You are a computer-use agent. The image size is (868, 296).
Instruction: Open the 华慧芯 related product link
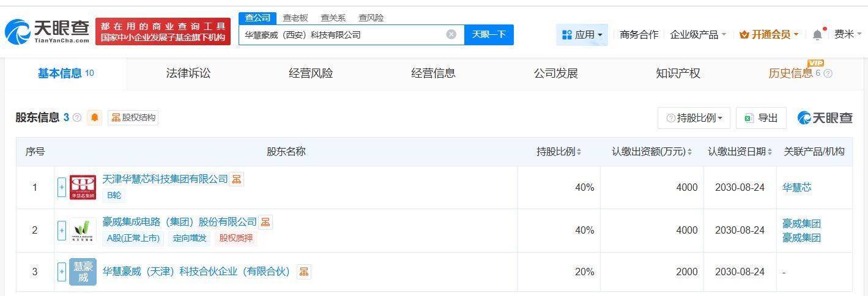(796, 187)
